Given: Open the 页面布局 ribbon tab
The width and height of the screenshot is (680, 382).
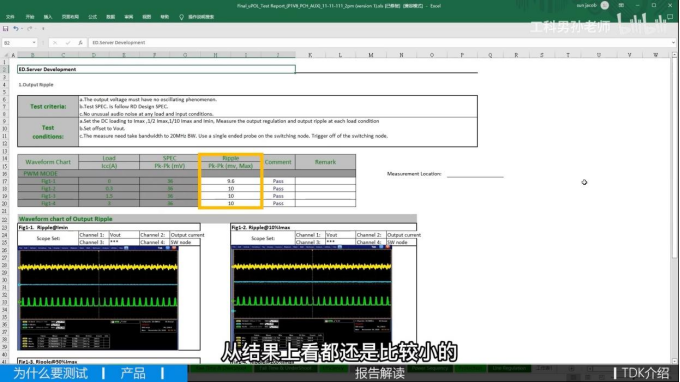Looking at the screenshot, I should (70, 17).
